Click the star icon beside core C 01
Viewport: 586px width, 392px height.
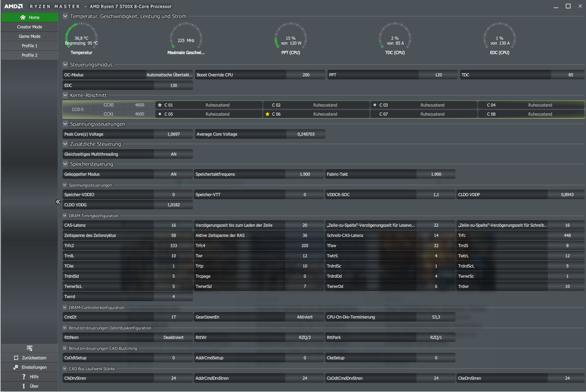pyautogui.click(x=160, y=105)
